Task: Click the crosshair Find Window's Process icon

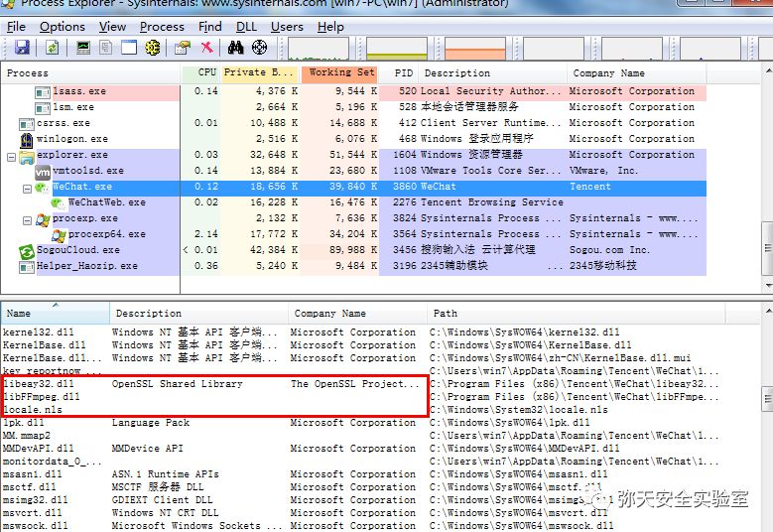Action: 259,48
